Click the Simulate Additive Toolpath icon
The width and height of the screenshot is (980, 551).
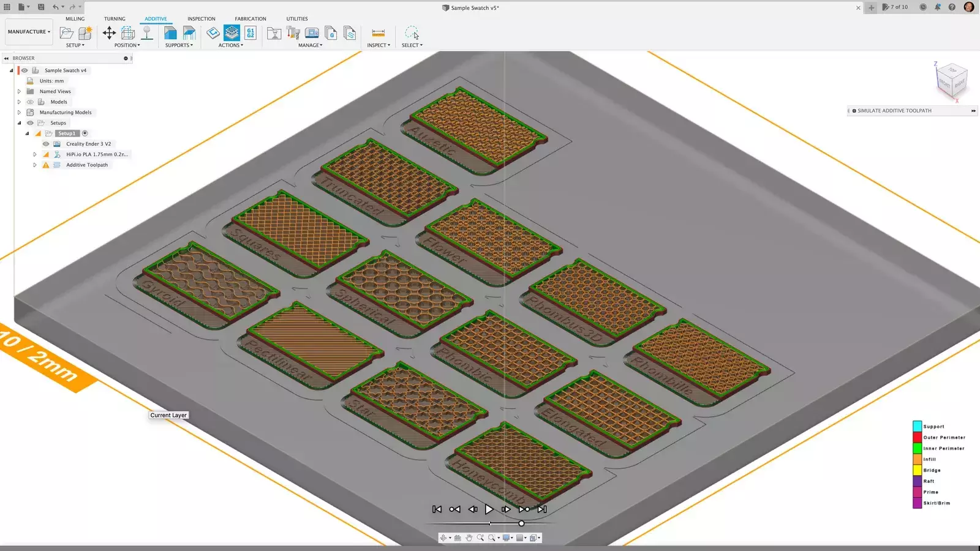pos(232,33)
